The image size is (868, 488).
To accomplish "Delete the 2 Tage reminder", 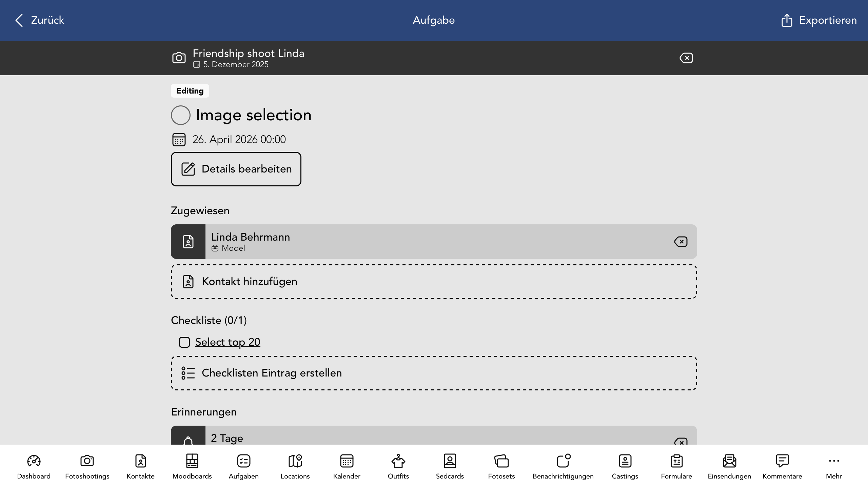I will tap(680, 441).
